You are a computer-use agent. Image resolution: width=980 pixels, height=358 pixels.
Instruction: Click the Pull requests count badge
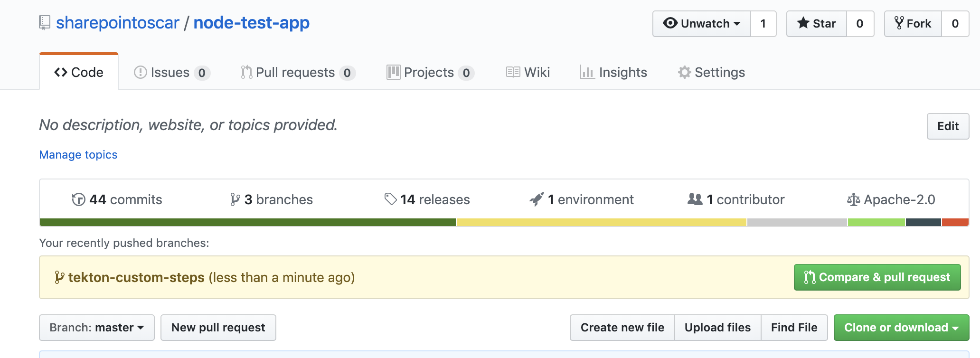pos(347,73)
